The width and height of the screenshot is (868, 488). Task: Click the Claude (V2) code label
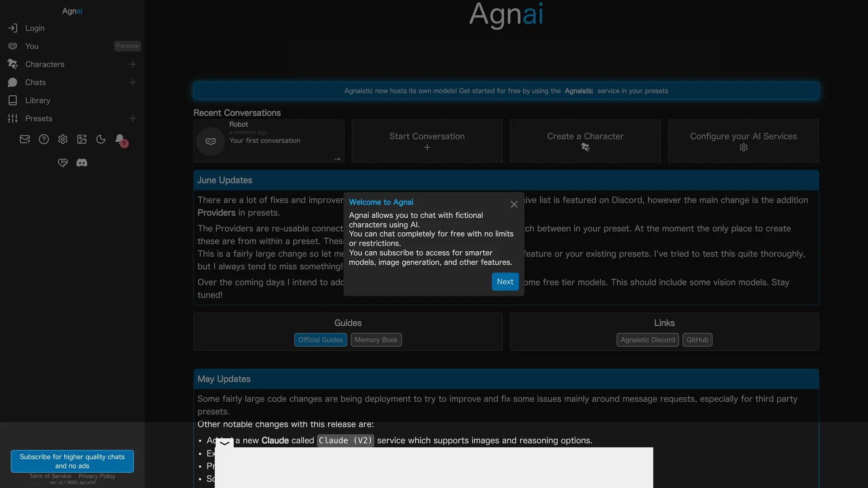coord(345,441)
